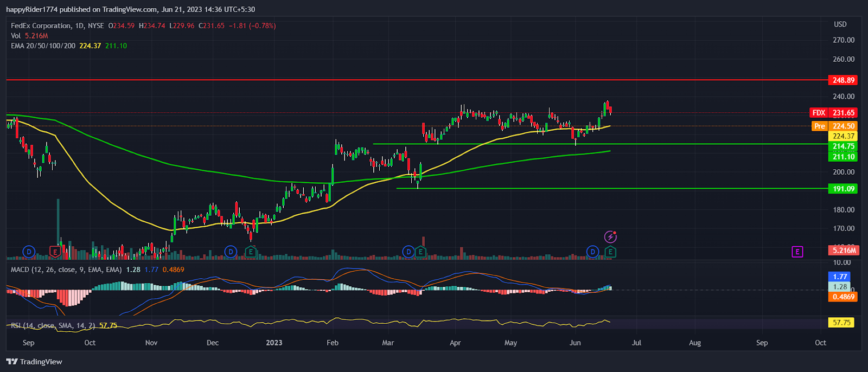Click the green 211.10 EMA price label
This screenshot has width=868, height=372.
843,157
